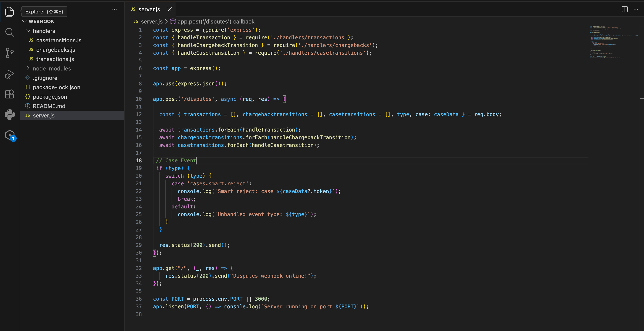The height and width of the screenshot is (331, 644).
Task: Click line number 10 in the gutter
Action: (139, 99)
